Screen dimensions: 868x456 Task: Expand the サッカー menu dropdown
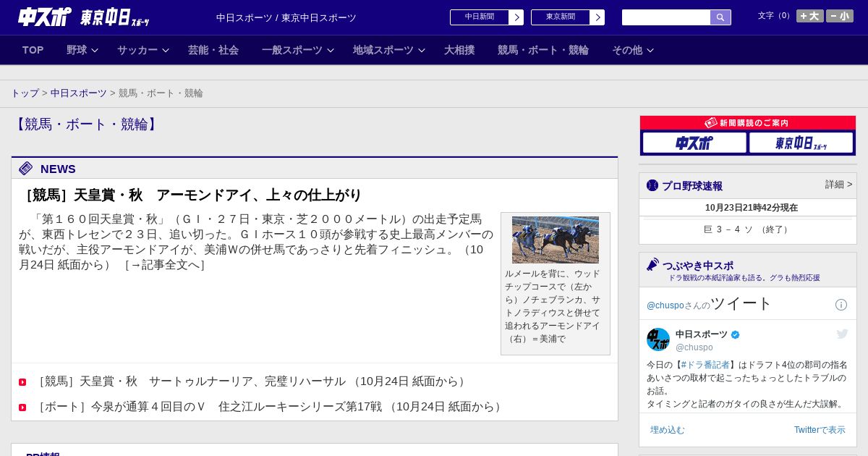coord(143,50)
